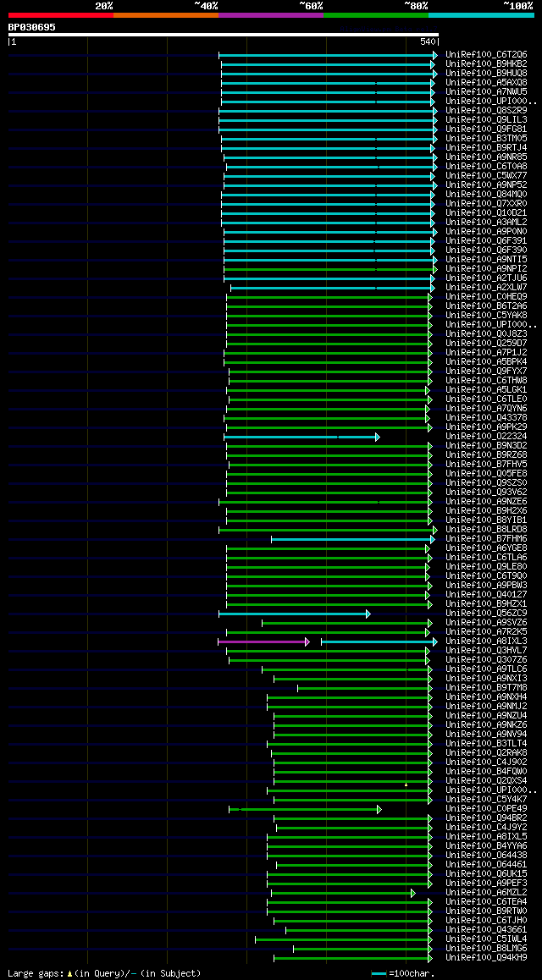Select the UniRef100_Q94BR2 label
542x980 pixels.
pyautogui.click(x=486, y=818)
